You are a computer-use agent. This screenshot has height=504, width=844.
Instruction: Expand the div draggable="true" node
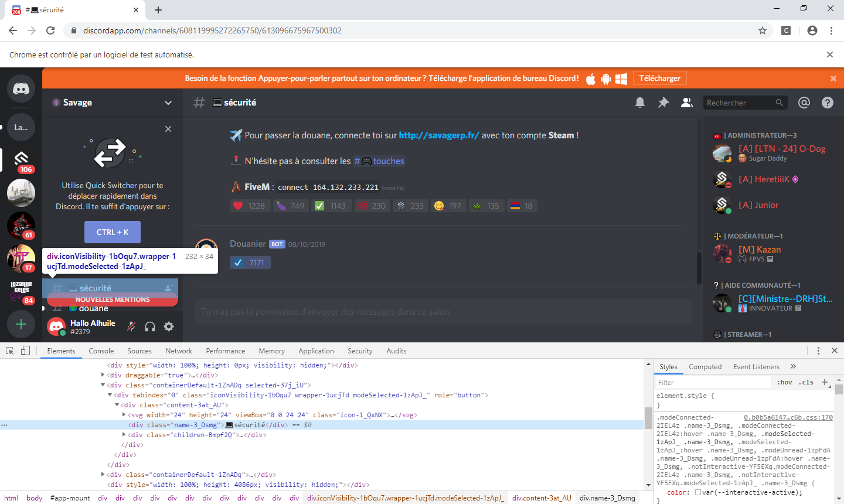103,375
